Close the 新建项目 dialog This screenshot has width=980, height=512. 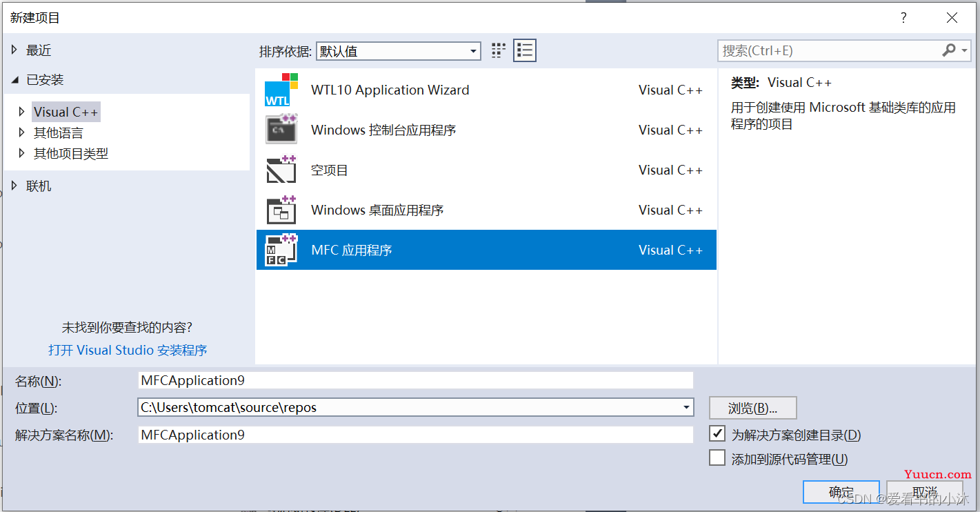click(x=952, y=19)
